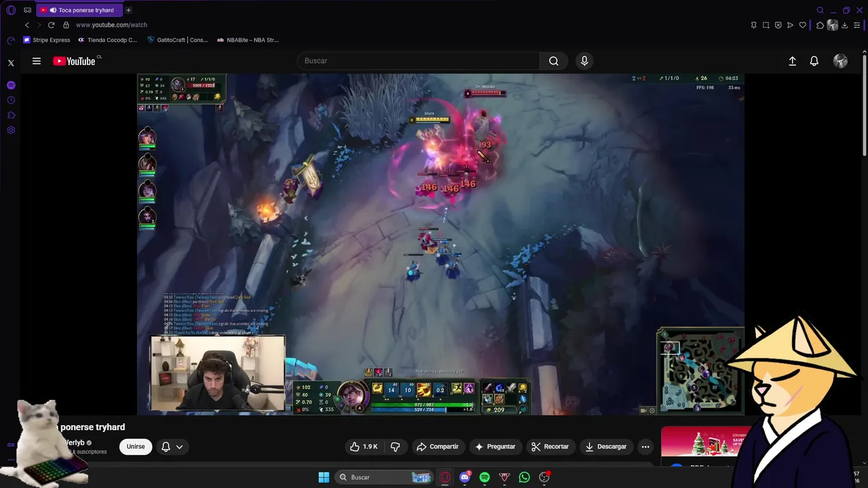Open WhatsApp from the taskbar
The height and width of the screenshot is (488, 868).
coord(524,477)
